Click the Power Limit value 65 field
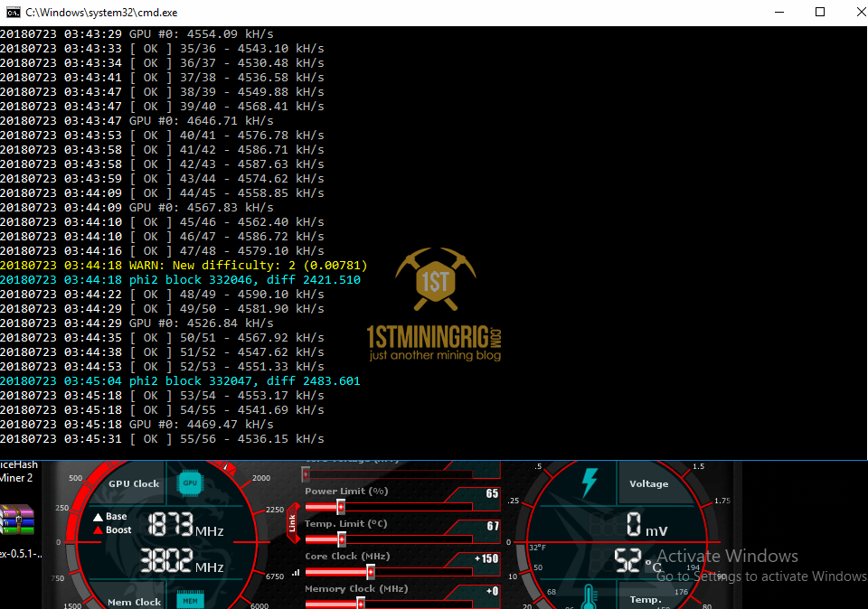868x609 pixels. (492, 493)
